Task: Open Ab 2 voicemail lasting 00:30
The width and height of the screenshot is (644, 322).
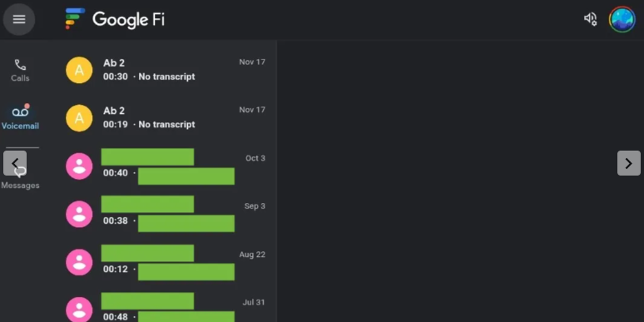Action: pos(166,70)
